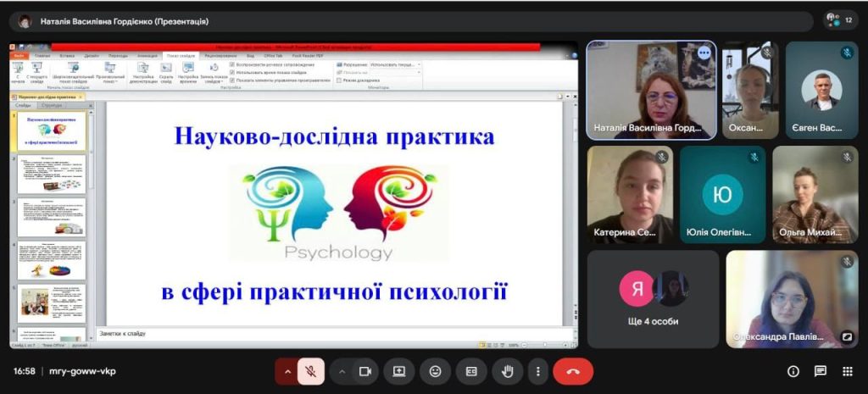868x394 pixels.
Task: Click the 'Ще 4 особи' participants tile
Action: [653, 300]
